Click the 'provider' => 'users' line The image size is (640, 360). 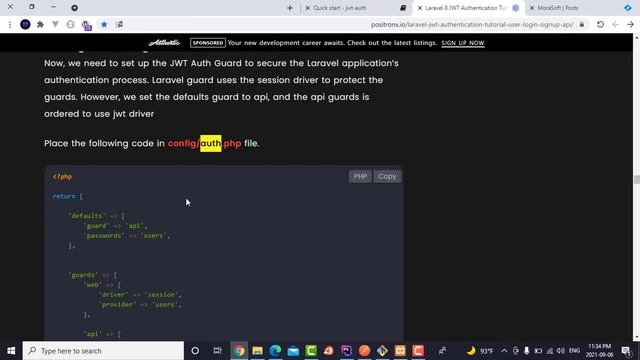pyautogui.click(x=140, y=304)
